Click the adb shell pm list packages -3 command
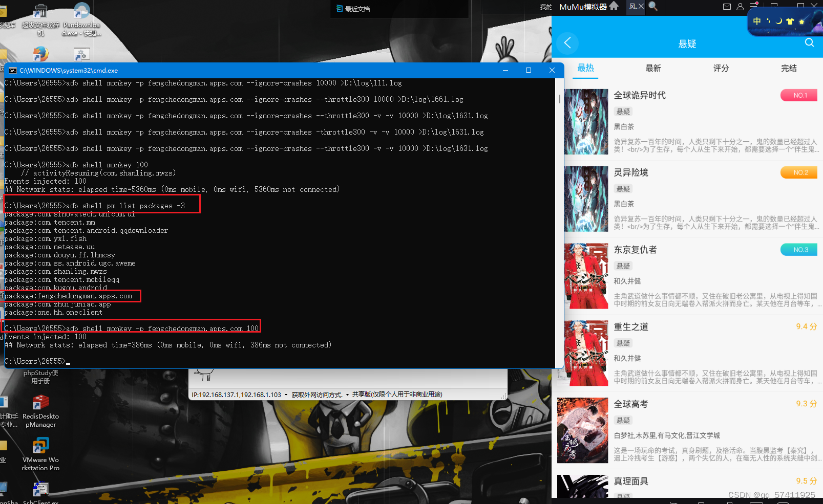 coord(125,206)
